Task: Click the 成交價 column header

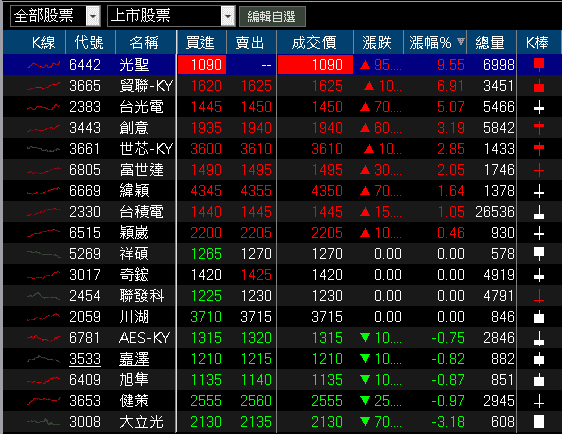Action: coord(315,43)
